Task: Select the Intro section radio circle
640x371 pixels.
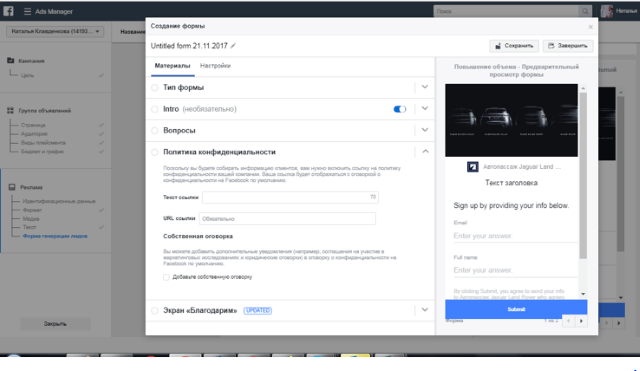Action: click(x=155, y=109)
